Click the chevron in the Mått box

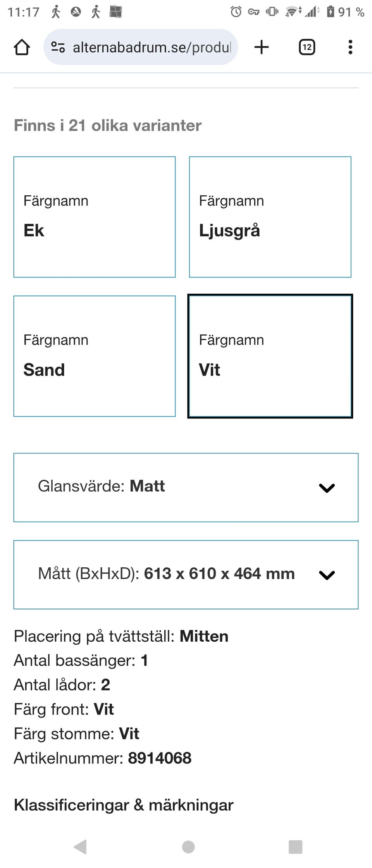click(327, 575)
